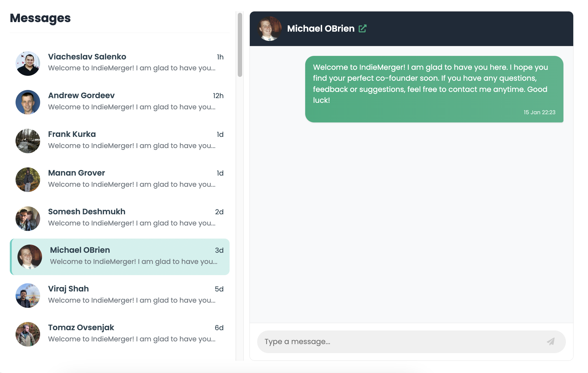The width and height of the screenshot is (588, 373).
Task: Open the Viraj Shah conversation
Action: (120, 294)
